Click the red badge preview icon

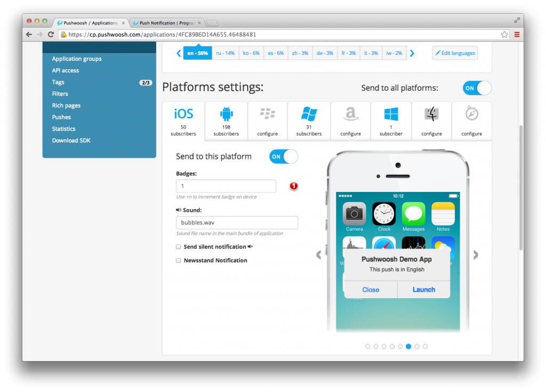click(294, 186)
